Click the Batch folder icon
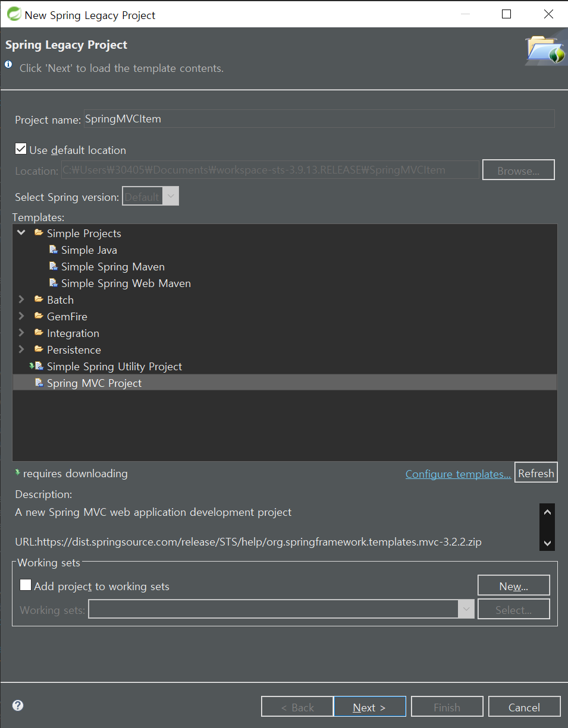The height and width of the screenshot is (728, 568). pyautogui.click(x=39, y=300)
